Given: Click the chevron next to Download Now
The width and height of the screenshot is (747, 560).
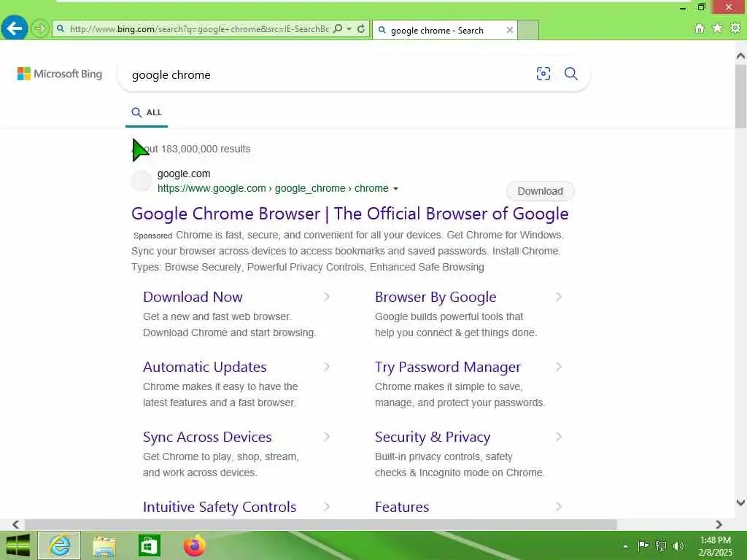Looking at the screenshot, I should 327,297.
